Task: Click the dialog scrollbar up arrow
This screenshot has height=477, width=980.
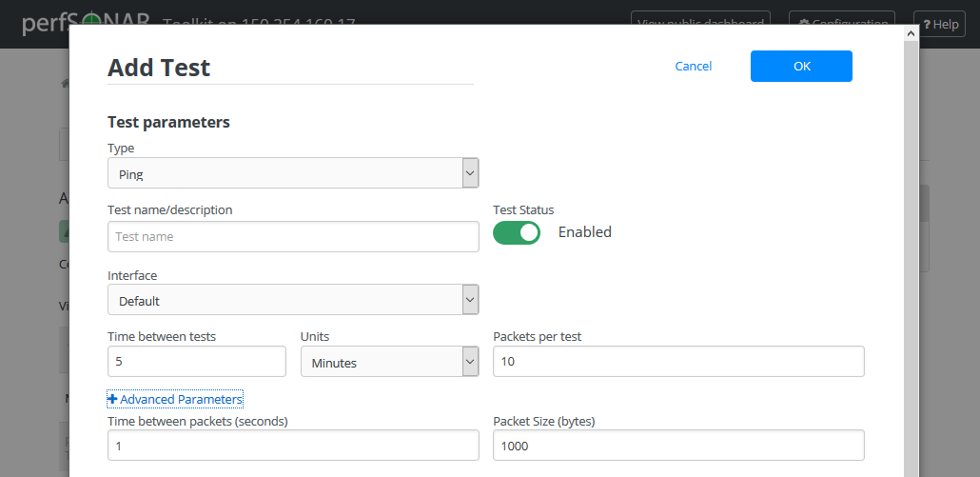Action: click(911, 33)
